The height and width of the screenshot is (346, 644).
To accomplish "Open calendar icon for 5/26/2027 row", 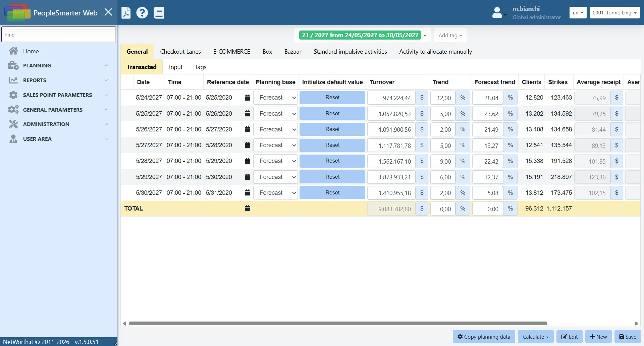I will tap(248, 129).
